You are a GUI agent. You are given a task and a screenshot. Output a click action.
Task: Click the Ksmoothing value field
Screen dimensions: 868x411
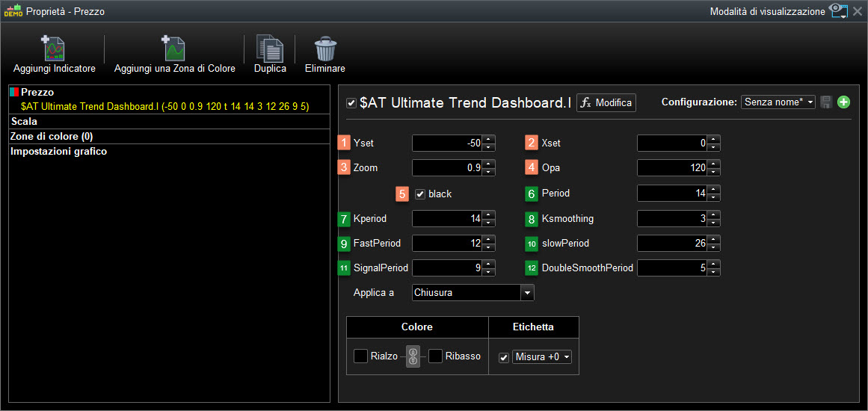(x=672, y=218)
